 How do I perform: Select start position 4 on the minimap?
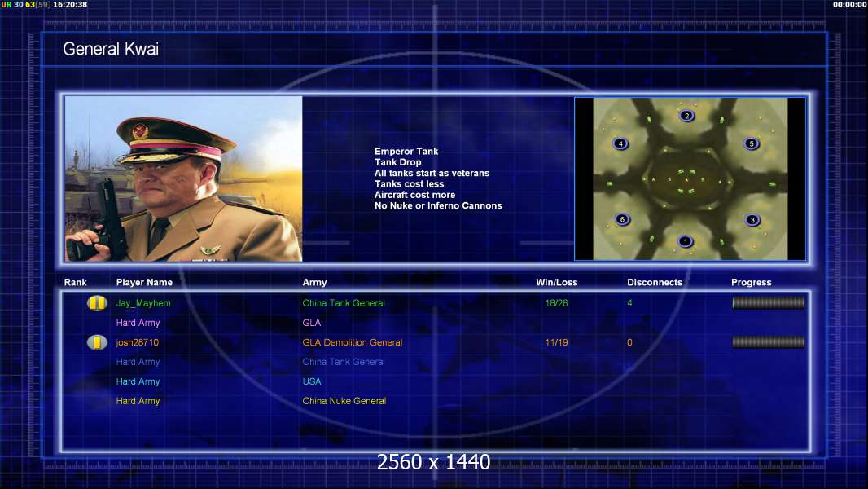(x=620, y=144)
